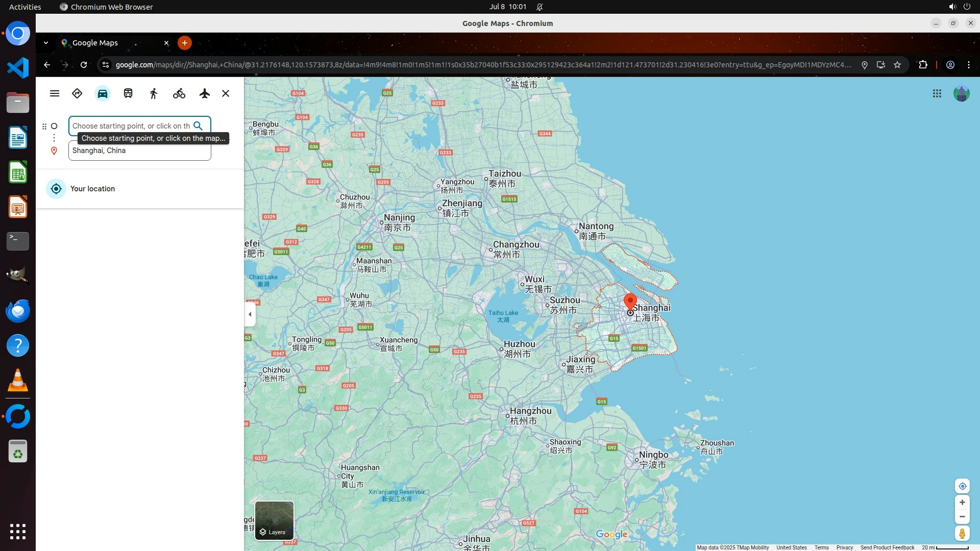Viewport: 980px width, 551px height.
Task: Select the Transit travel mode icon
Action: 128,94
